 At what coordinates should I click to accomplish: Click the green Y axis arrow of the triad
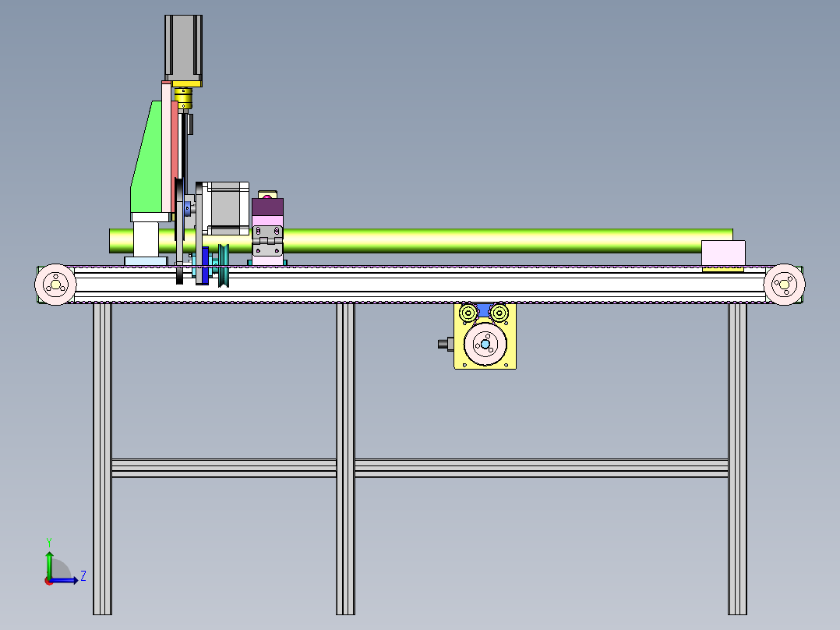pyautogui.click(x=49, y=565)
